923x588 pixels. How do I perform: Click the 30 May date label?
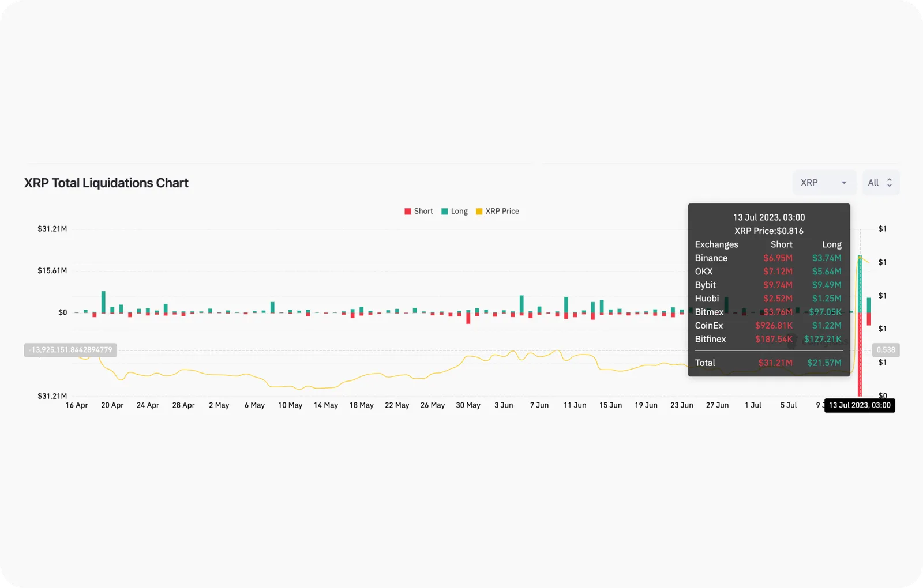[468, 405]
